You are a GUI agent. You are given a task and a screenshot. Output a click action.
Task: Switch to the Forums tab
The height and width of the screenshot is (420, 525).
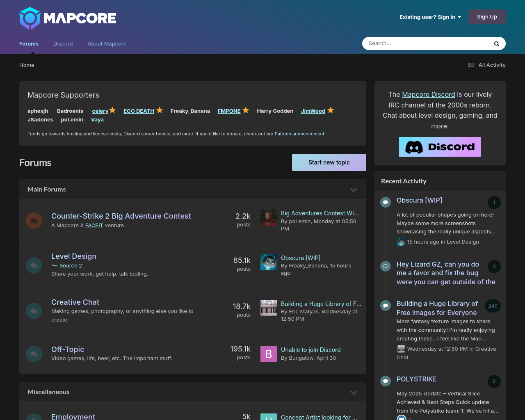(x=29, y=43)
